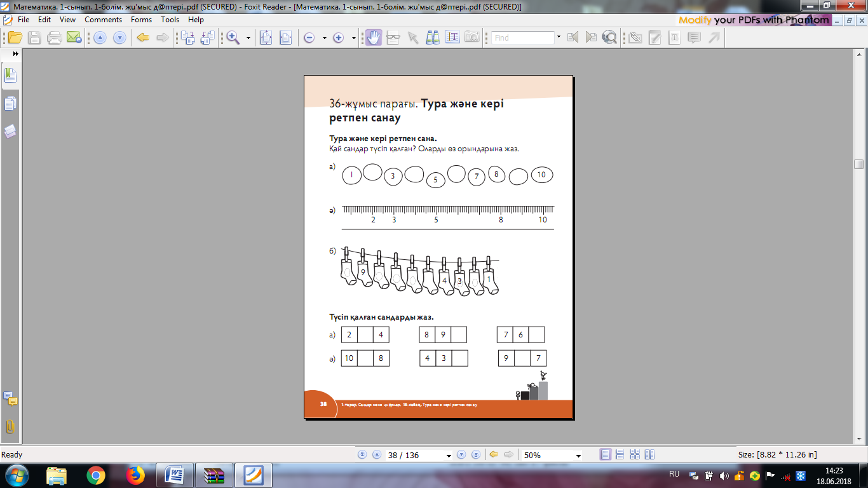This screenshot has width=868, height=488.
Task: Click the Open folder toolbar icon
Action: click(15, 37)
